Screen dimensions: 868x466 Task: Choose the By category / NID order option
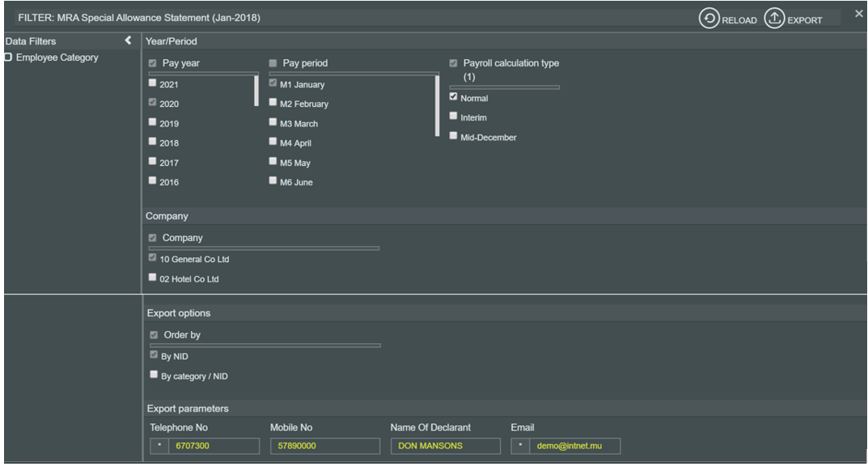[154, 375]
